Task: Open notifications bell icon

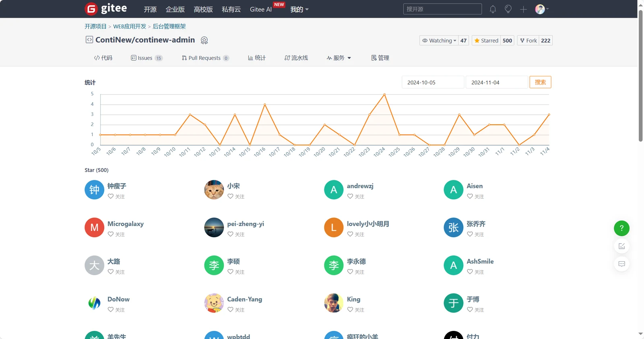Action: (x=493, y=9)
